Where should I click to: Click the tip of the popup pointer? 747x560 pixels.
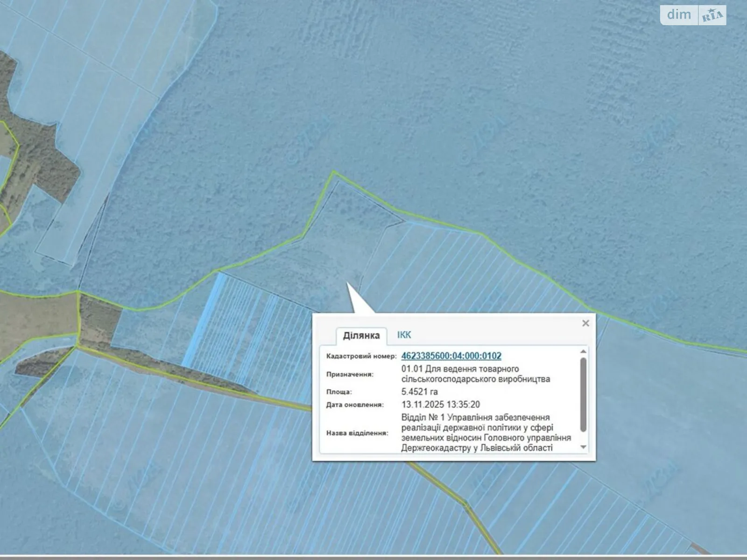[x=347, y=283]
